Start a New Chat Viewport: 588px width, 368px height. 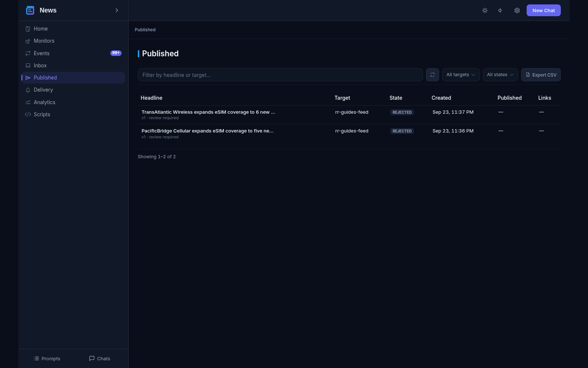click(544, 10)
